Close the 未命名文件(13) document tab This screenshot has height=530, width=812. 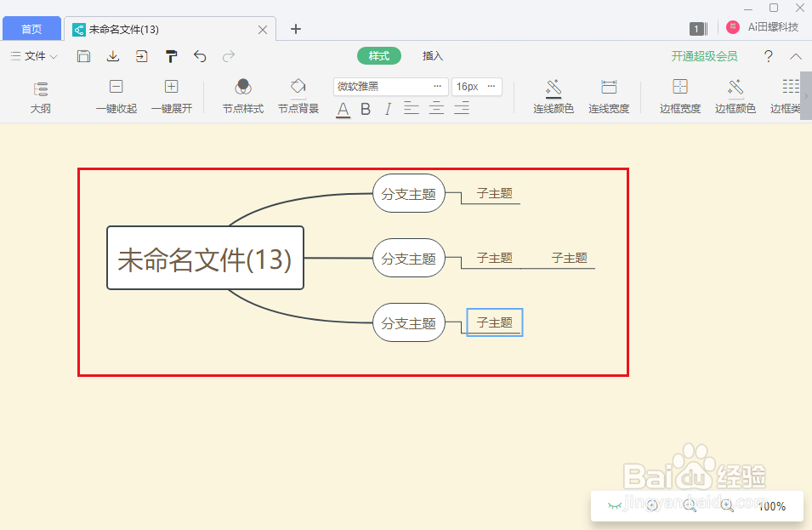click(x=263, y=30)
